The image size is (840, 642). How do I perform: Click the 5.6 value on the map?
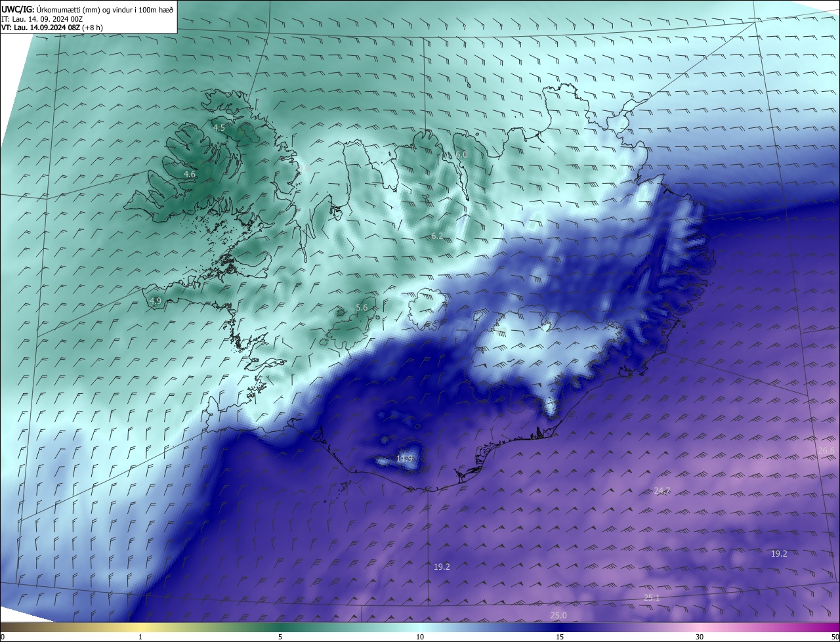click(362, 308)
